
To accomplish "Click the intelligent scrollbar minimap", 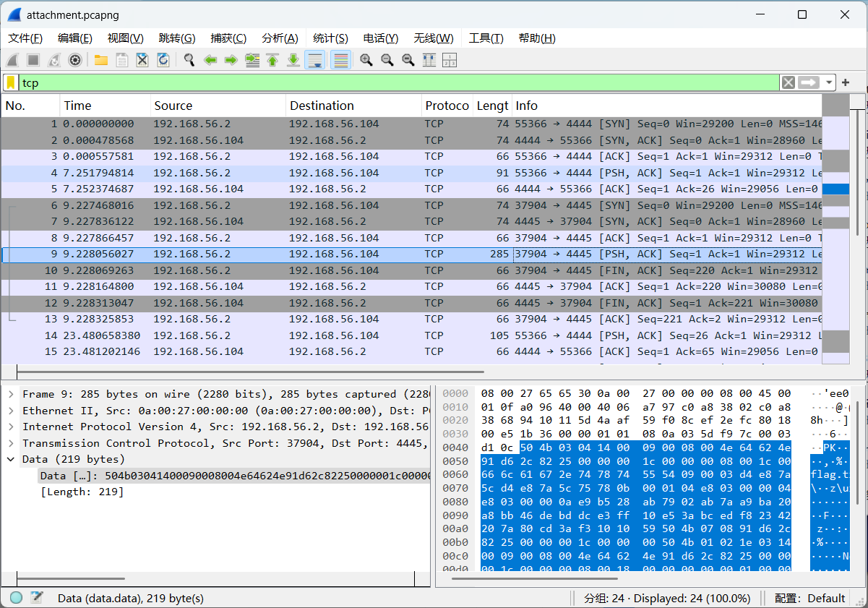I will pos(836,230).
